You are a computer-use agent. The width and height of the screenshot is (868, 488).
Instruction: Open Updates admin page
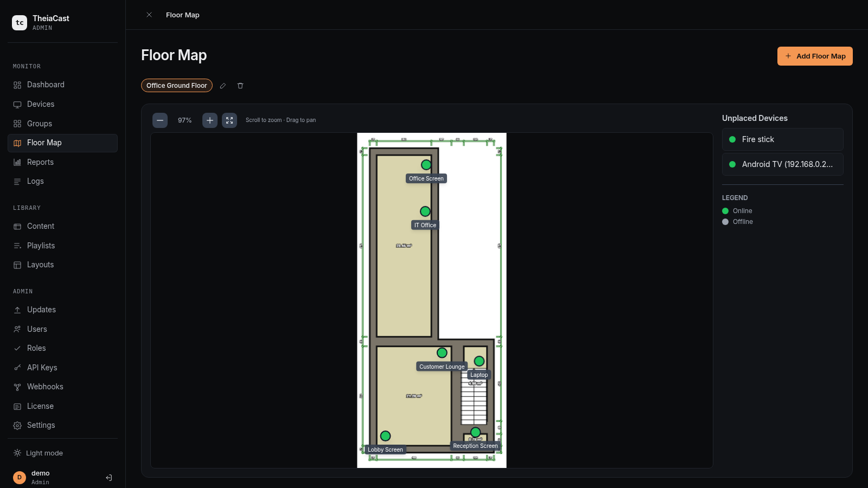pos(62,310)
